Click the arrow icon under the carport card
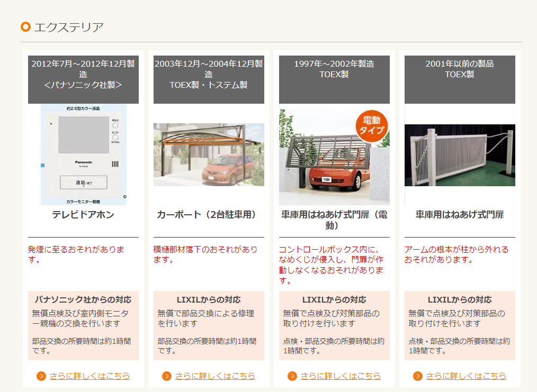Image resolution: width=537 pixels, height=392 pixels. tap(167, 376)
